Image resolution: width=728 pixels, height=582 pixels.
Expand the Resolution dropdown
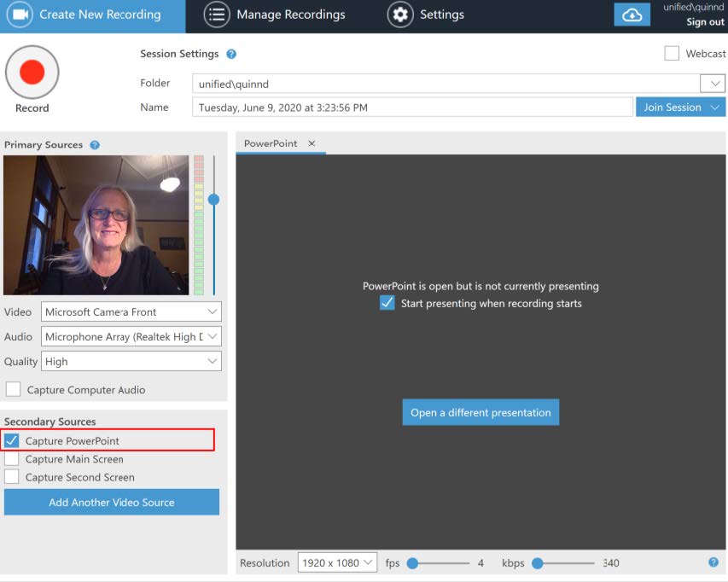[x=338, y=562]
